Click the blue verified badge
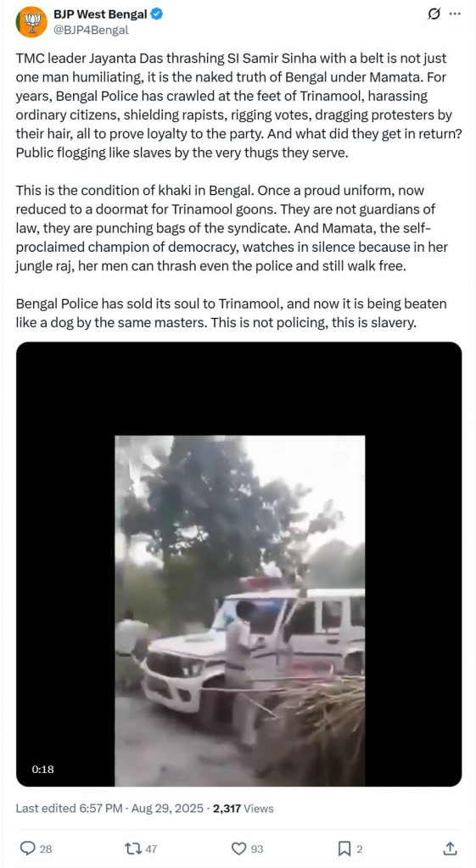Image resolution: width=476 pixels, height=868 pixels. [157, 15]
